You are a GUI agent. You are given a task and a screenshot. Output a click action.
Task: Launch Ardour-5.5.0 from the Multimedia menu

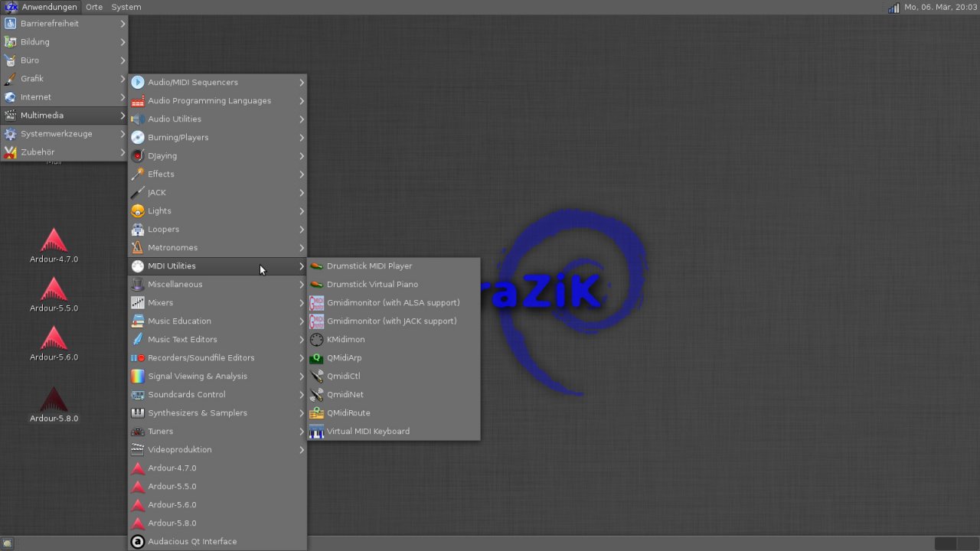pyautogui.click(x=217, y=487)
